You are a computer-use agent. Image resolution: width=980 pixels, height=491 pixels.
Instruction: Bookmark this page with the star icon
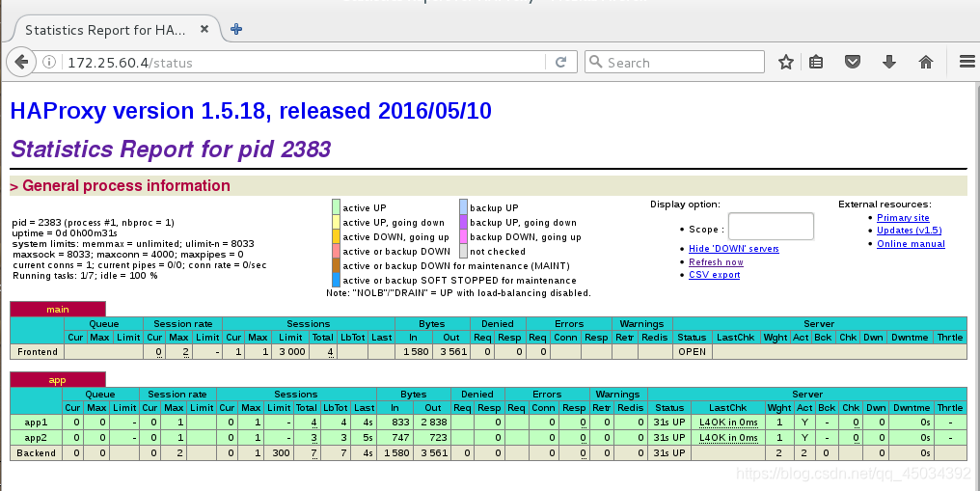785,62
